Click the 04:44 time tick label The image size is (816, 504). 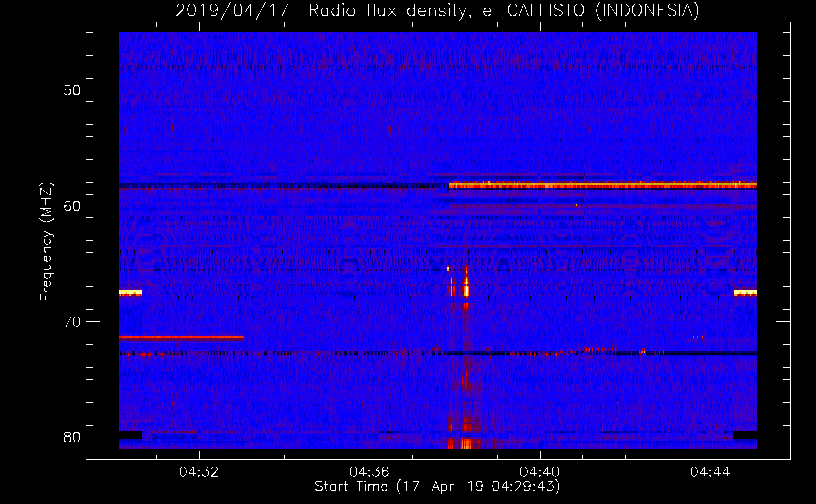[x=710, y=472]
